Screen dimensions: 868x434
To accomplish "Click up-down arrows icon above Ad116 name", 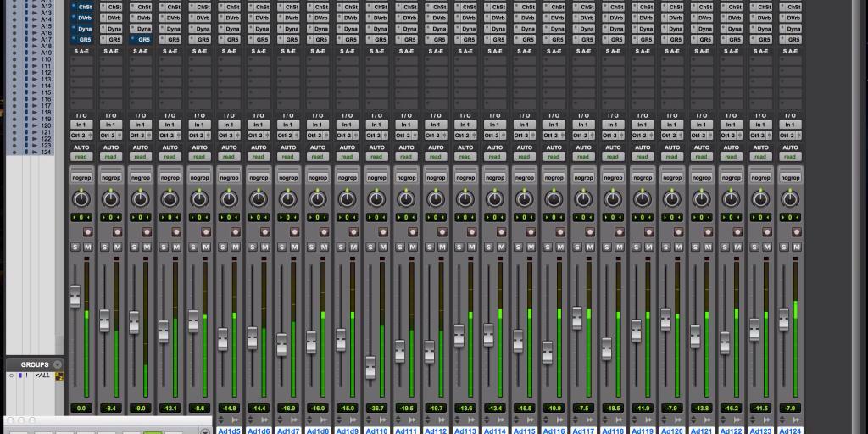I will (x=545, y=420).
